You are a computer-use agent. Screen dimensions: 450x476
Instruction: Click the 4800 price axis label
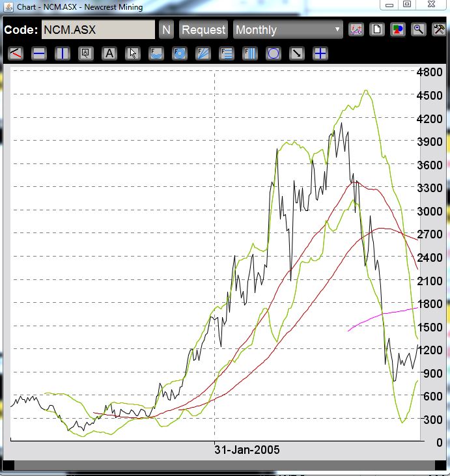(429, 72)
